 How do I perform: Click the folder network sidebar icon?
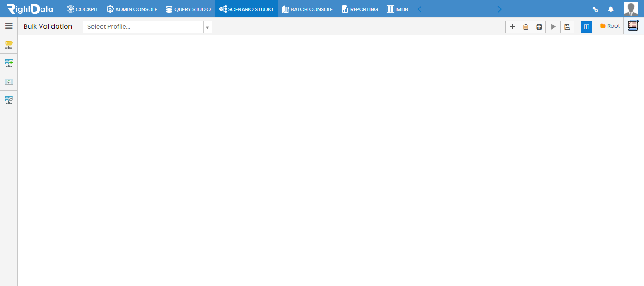[9, 45]
